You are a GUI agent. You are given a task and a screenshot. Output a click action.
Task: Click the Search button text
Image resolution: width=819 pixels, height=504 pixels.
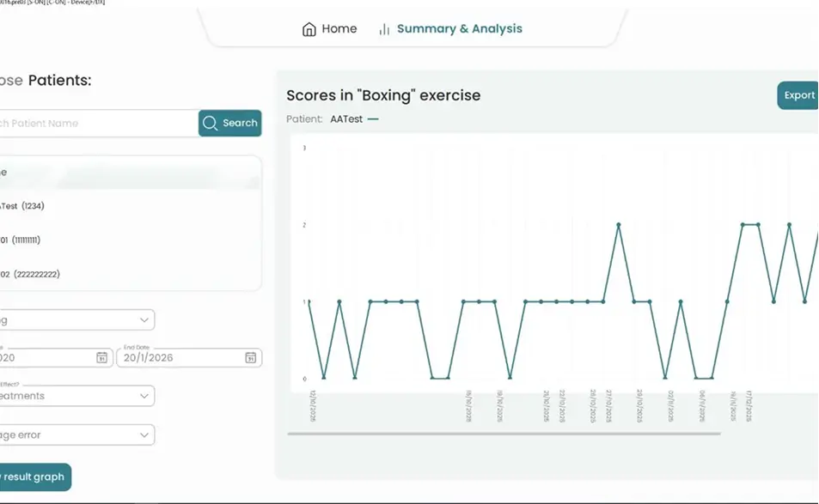point(241,123)
